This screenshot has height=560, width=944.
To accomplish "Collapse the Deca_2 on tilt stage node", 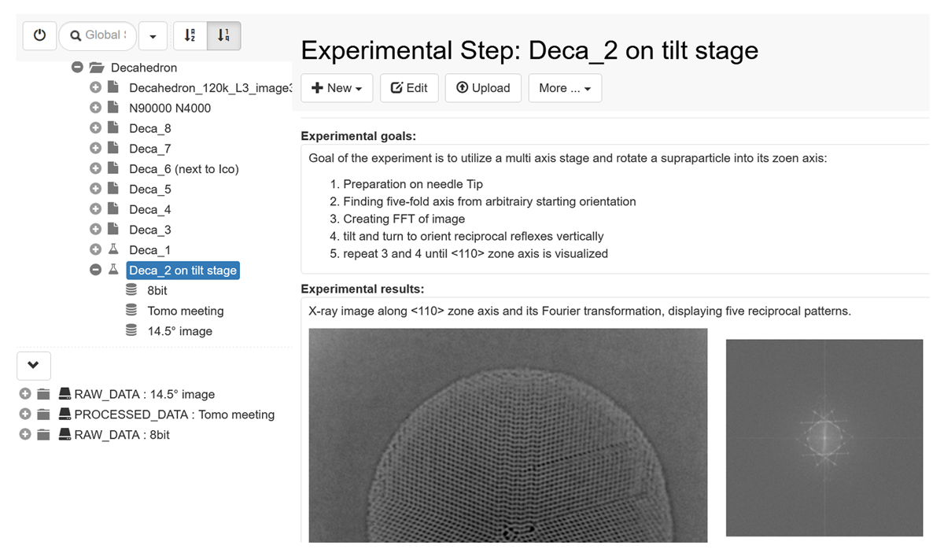I will 95,270.
